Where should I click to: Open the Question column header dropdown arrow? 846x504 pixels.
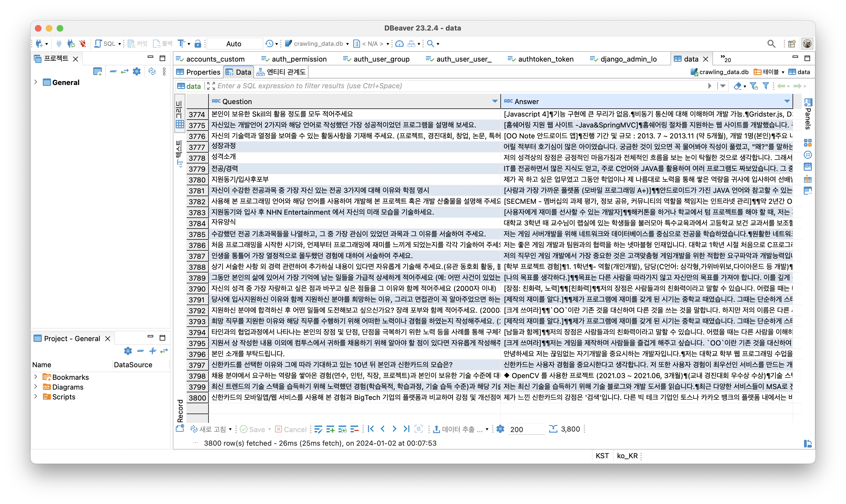point(495,101)
